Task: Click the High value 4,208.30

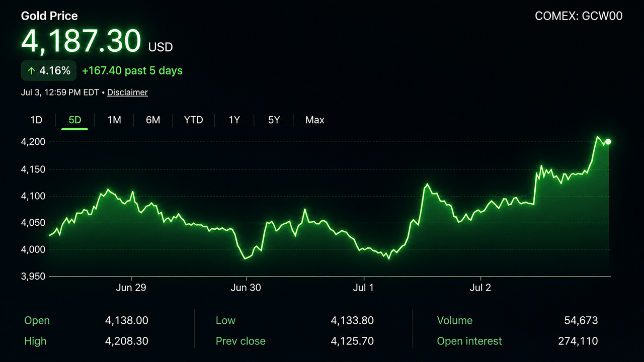Action: [x=127, y=341]
